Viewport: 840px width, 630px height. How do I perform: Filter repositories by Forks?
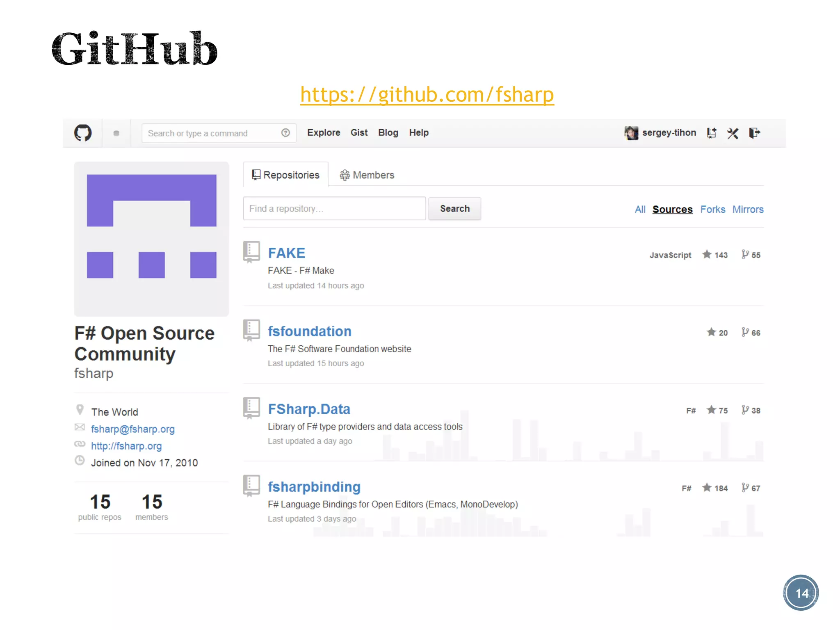[x=712, y=210]
